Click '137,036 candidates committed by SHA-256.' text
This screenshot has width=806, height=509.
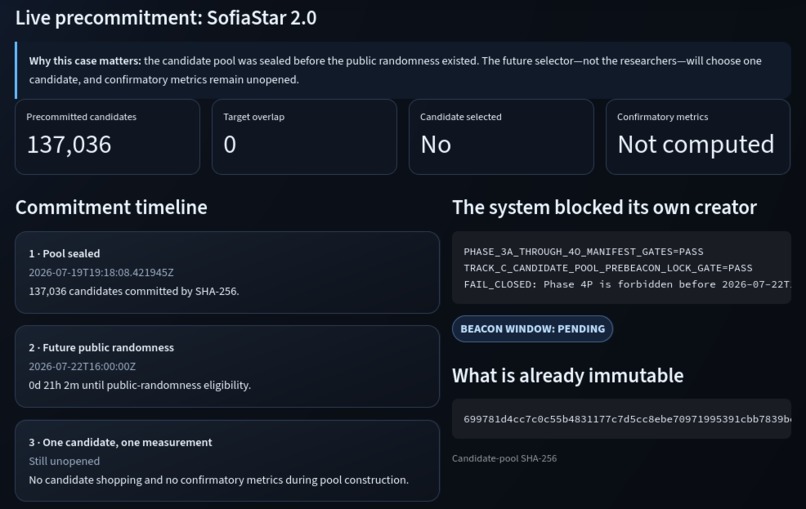[x=134, y=291]
